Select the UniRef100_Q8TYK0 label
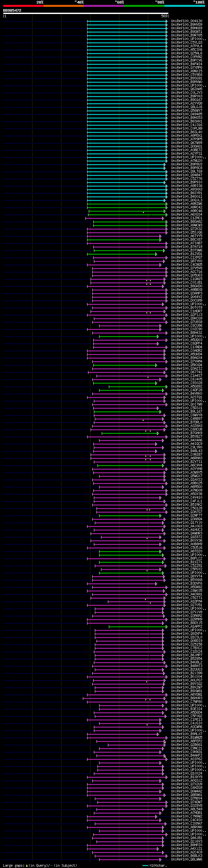 187,261
